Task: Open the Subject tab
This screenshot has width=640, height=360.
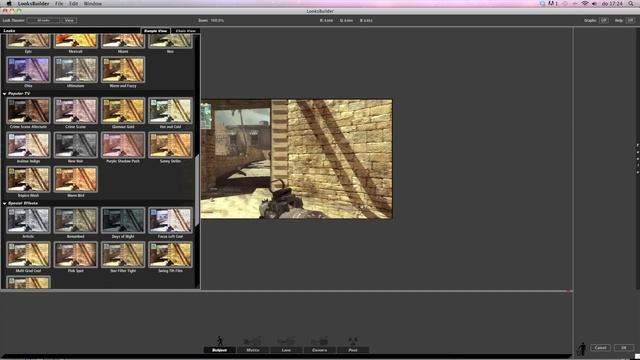Action: click(220, 350)
